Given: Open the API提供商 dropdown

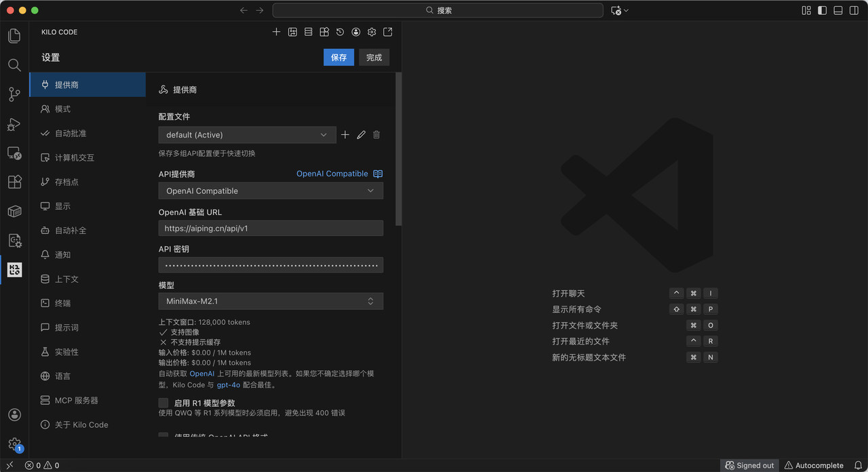Looking at the screenshot, I should pos(270,191).
